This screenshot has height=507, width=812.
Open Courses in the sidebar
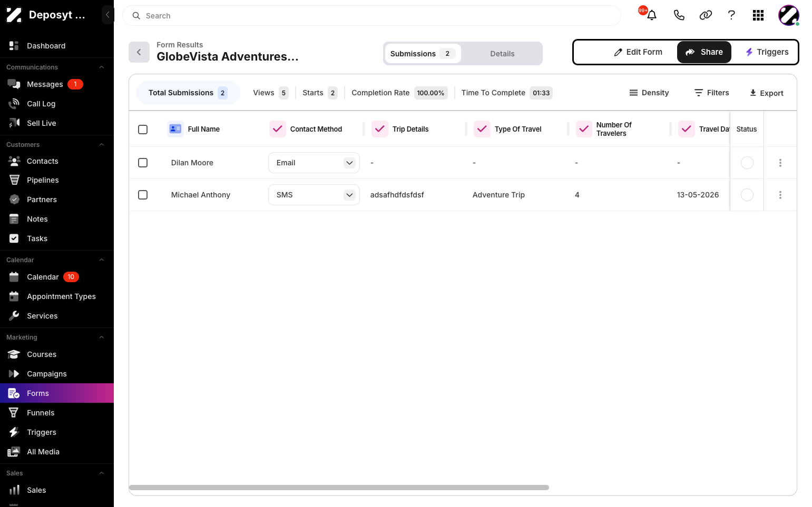(x=57, y=354)
